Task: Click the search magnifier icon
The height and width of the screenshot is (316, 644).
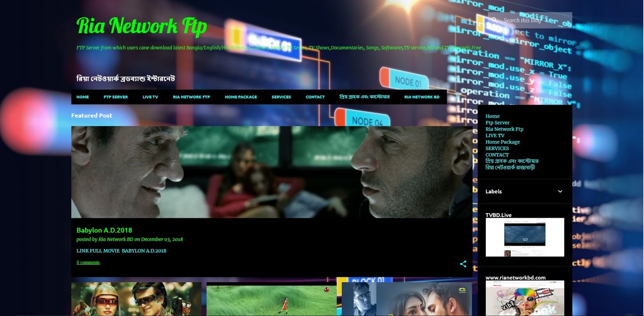Action: 495,20
